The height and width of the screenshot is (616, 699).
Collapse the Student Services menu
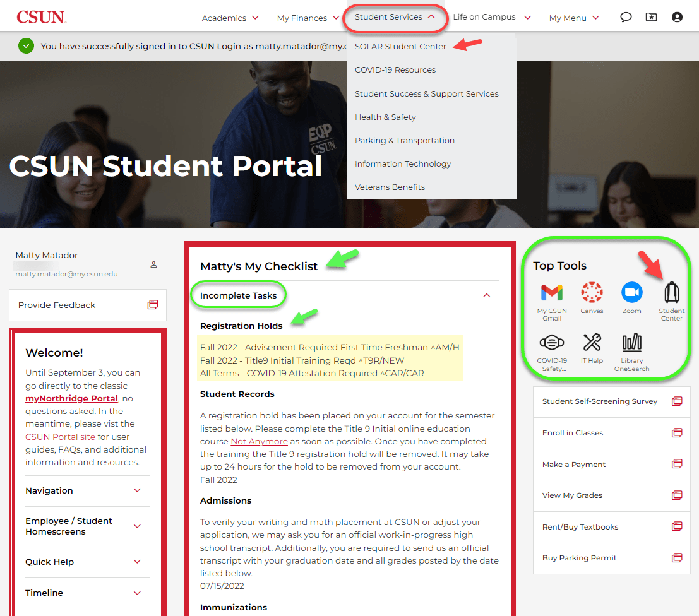[395, 17]
